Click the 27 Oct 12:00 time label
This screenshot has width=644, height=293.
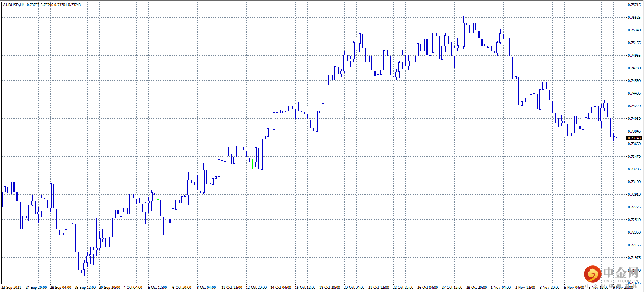tap(452, 288)
